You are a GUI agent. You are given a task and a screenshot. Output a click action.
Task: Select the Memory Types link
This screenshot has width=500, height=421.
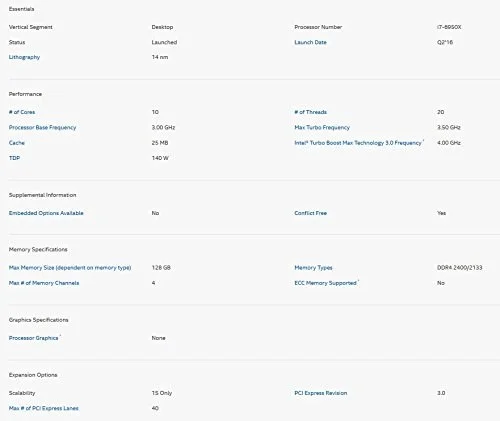coord(313,268)
